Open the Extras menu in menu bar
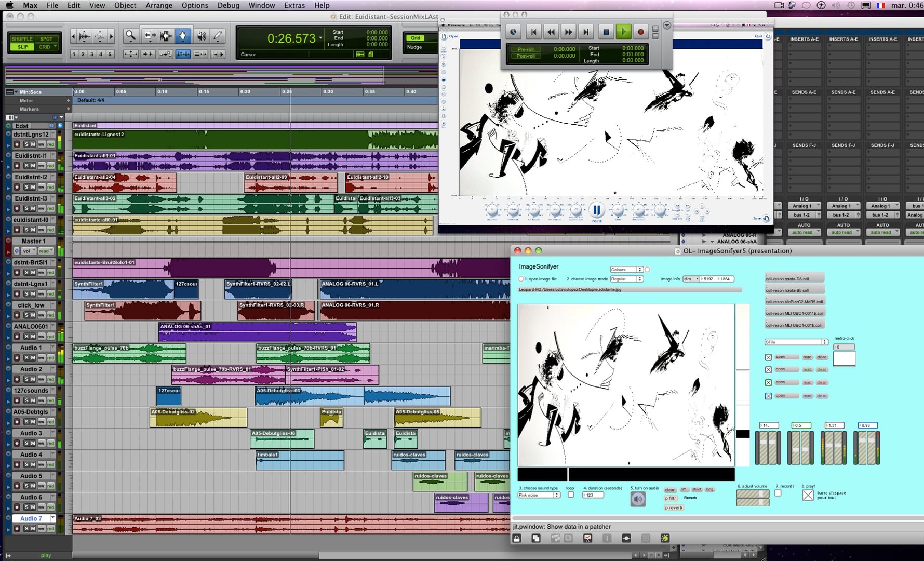The width and height of the screenshot is (924, 561). 294,5
